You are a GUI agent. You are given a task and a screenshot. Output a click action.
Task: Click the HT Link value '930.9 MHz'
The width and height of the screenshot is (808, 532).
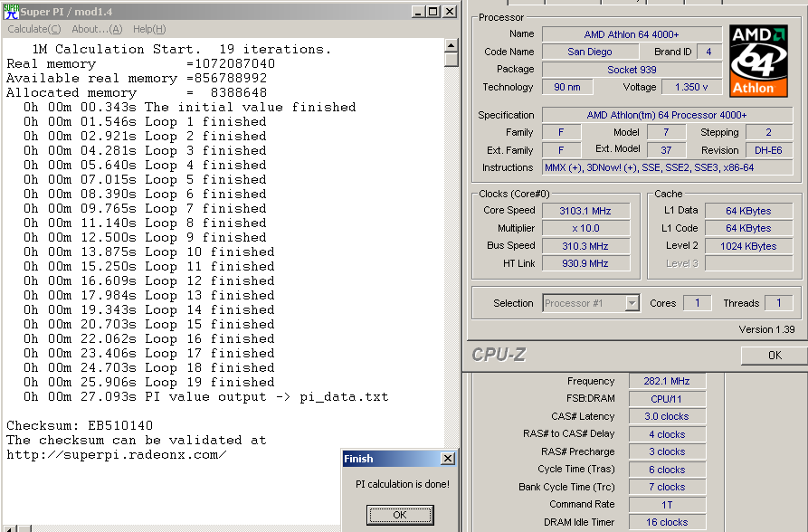pyautogui.click(x=586, y=263)
